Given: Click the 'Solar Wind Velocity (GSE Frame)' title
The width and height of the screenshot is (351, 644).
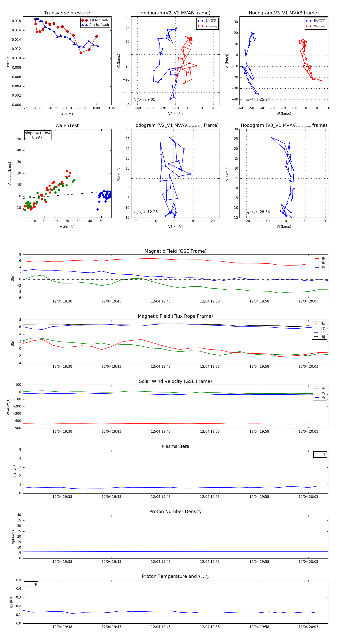Looking at the screenshot, I should (175, 381).
